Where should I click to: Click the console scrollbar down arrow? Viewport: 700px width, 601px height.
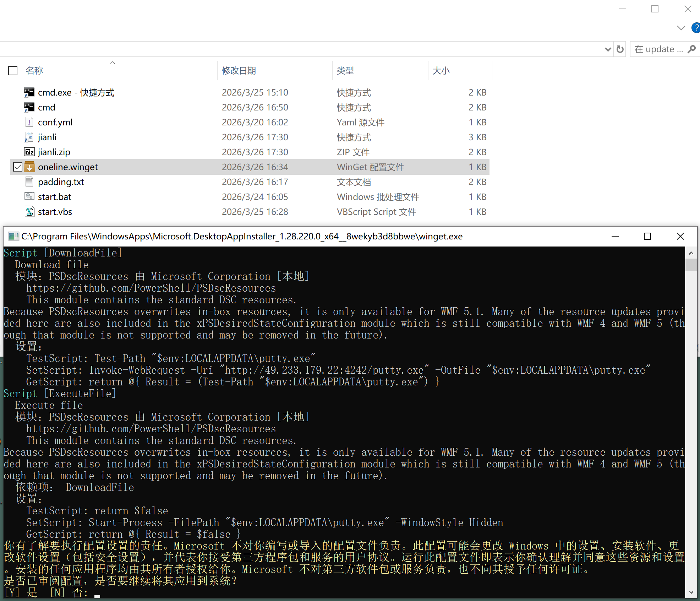click(691, 592)
